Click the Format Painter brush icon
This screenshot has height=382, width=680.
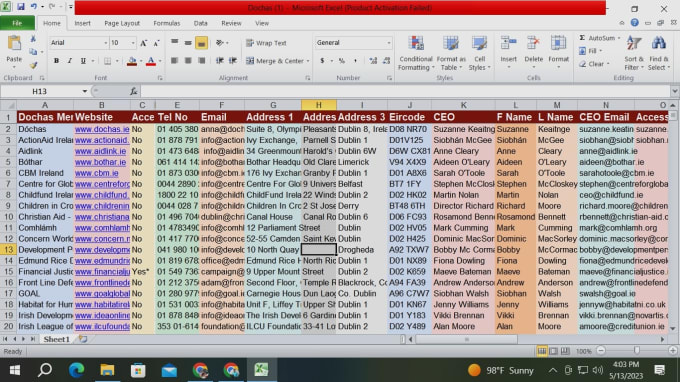pos(33,65)
